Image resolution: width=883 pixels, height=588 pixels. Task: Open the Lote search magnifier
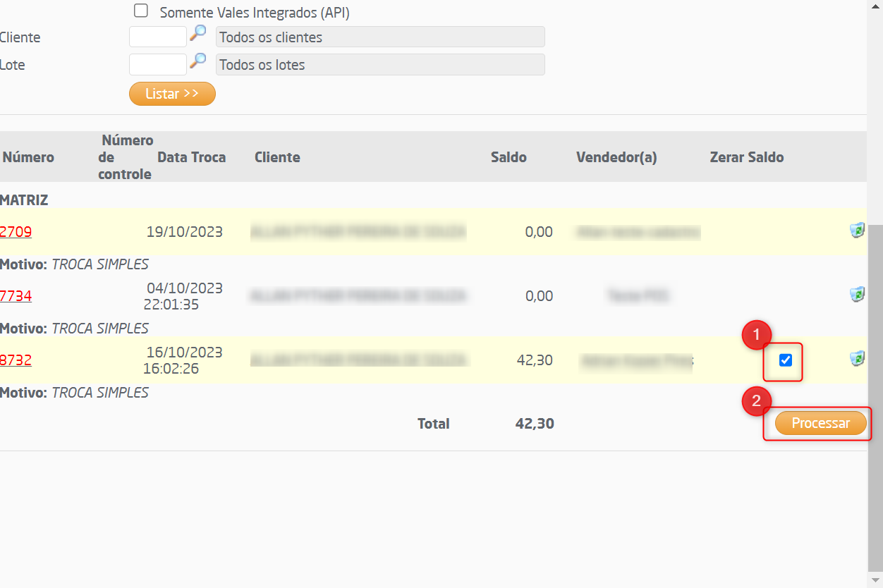click(198, 61)
